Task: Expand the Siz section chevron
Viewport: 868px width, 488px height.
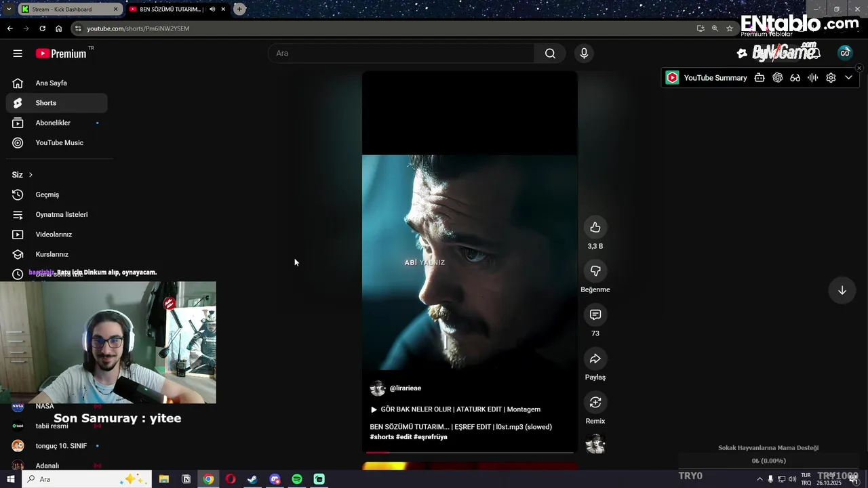Action: [x=31, y=175]
